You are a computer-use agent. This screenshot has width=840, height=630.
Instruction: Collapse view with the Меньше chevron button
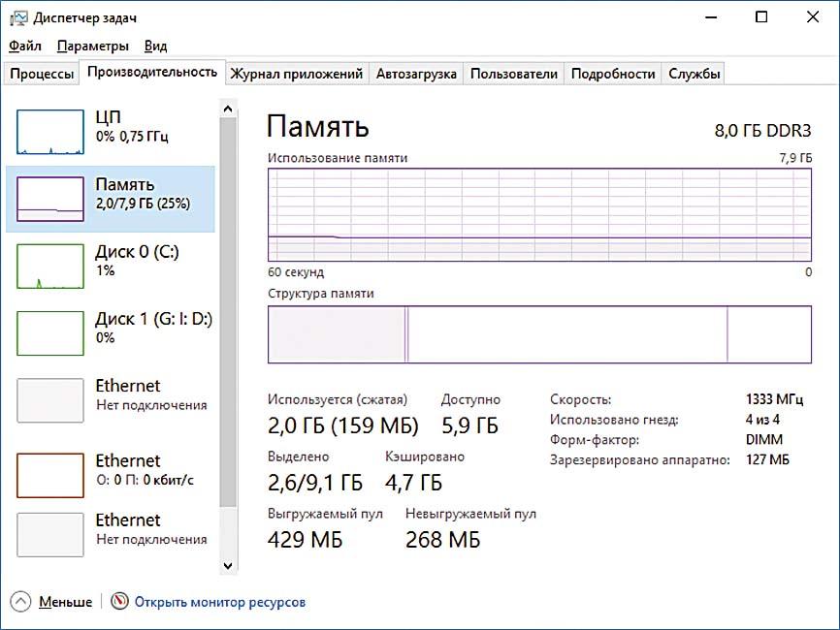21,602
